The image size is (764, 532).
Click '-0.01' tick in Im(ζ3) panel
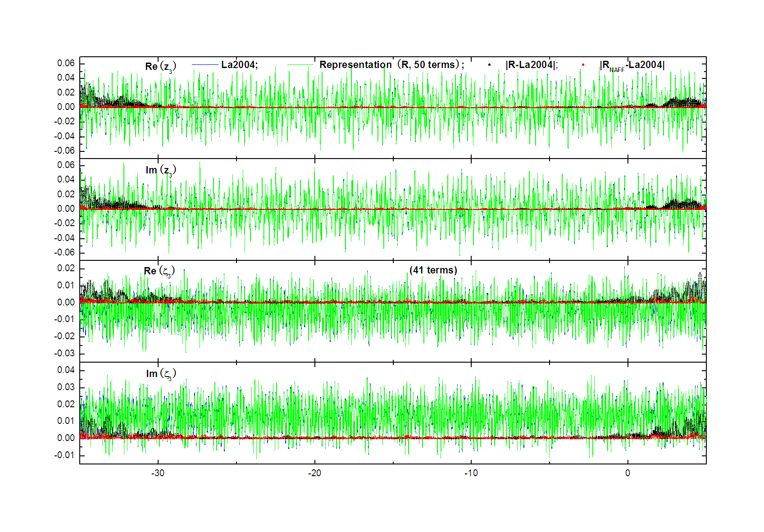64,455
